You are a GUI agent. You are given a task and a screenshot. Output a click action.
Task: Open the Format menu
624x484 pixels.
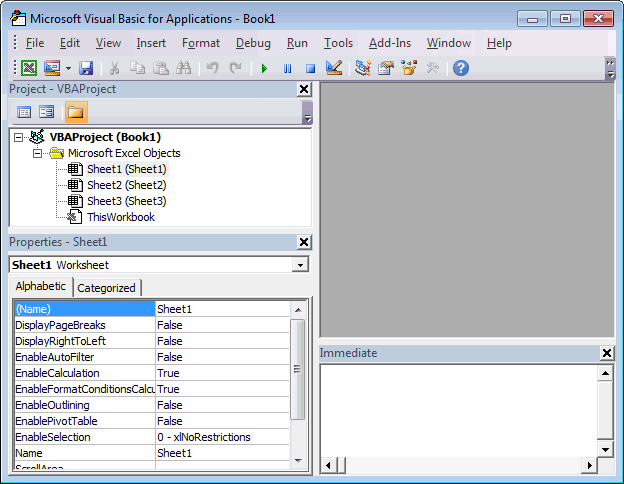point(201,43)
